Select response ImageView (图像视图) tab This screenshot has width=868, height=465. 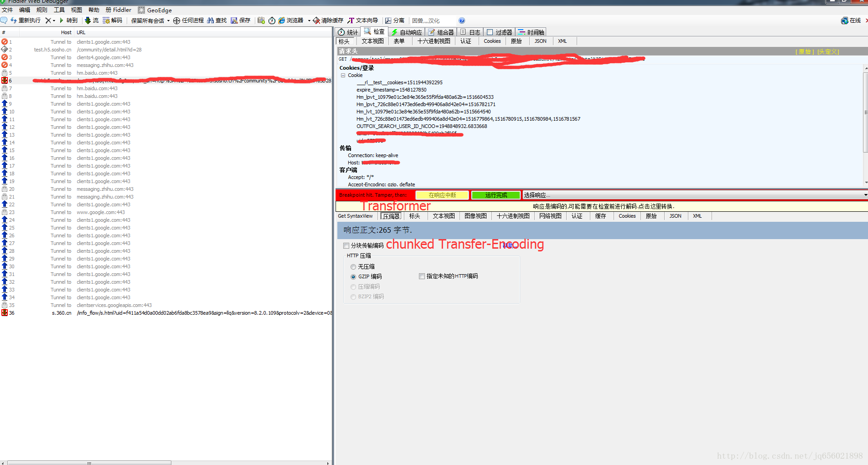pyautogui.click(x=475, y=216)
